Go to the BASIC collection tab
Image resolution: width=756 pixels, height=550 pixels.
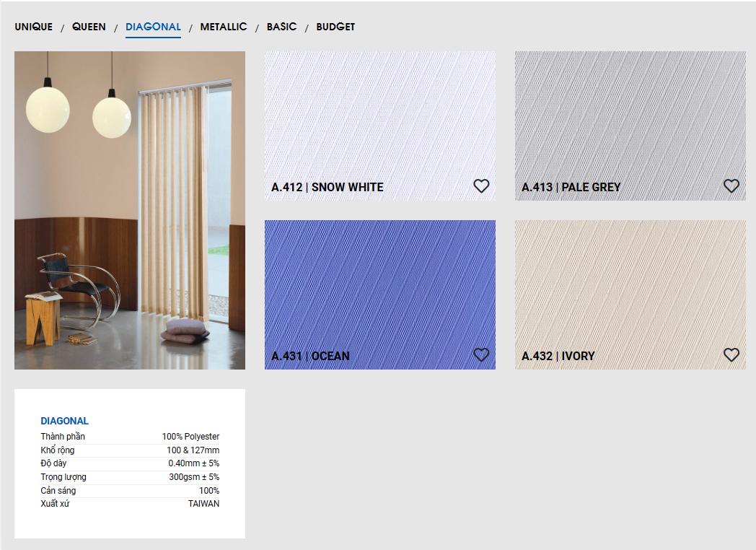tap(281, 27)
